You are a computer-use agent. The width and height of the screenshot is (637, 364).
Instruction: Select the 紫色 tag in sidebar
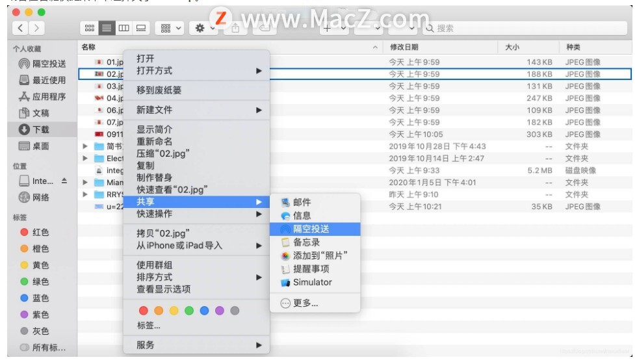[x=34, y=315]
